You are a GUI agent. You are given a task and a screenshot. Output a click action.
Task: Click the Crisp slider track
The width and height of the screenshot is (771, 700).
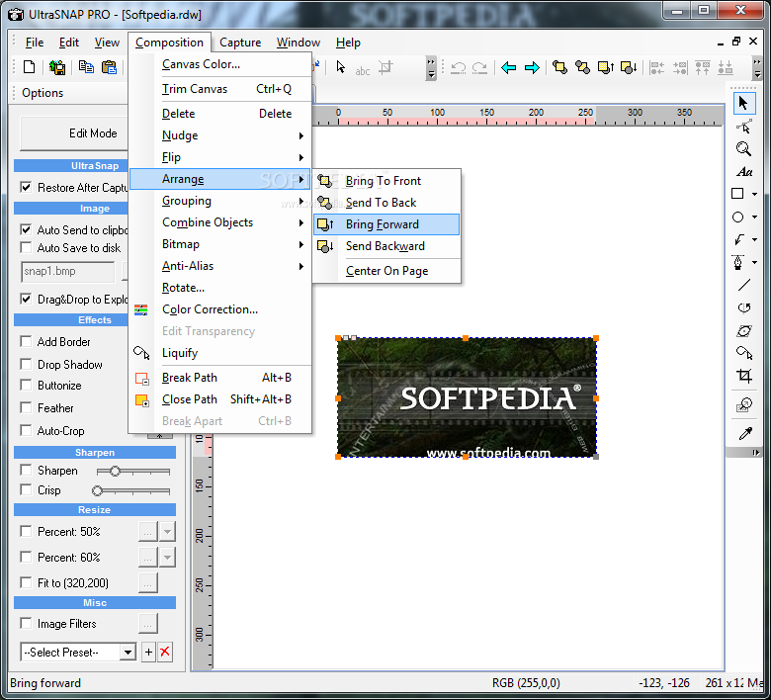[131, 490]
